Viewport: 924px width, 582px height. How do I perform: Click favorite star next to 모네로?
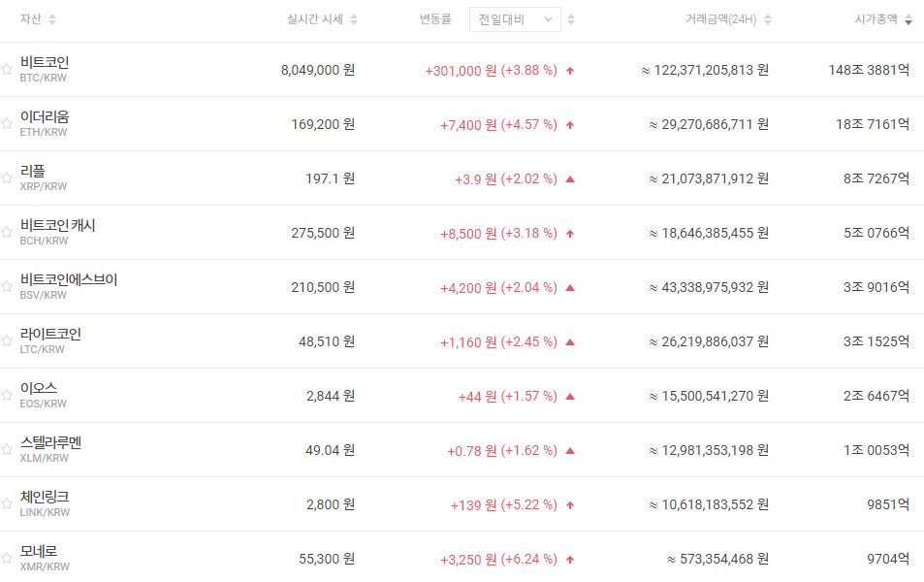point(7,559)
